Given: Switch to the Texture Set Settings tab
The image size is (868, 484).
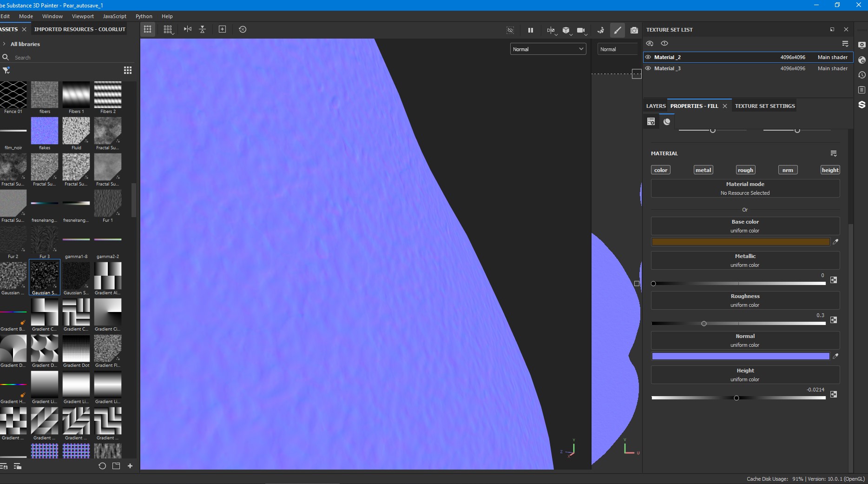Looking at the screenshot, I should 765,106.
